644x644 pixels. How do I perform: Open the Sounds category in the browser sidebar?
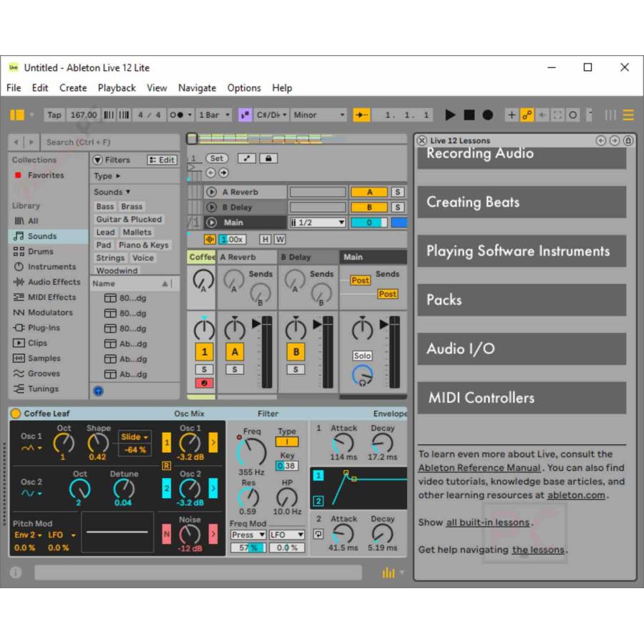pyautogui.click(x=43, y=235)
